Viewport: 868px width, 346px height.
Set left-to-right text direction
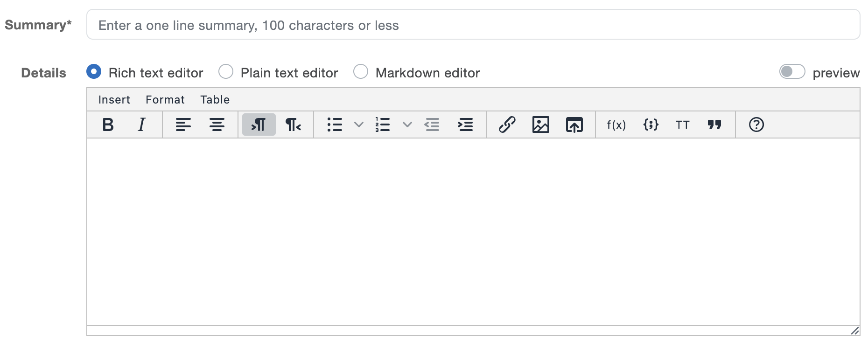coord(259,125)
